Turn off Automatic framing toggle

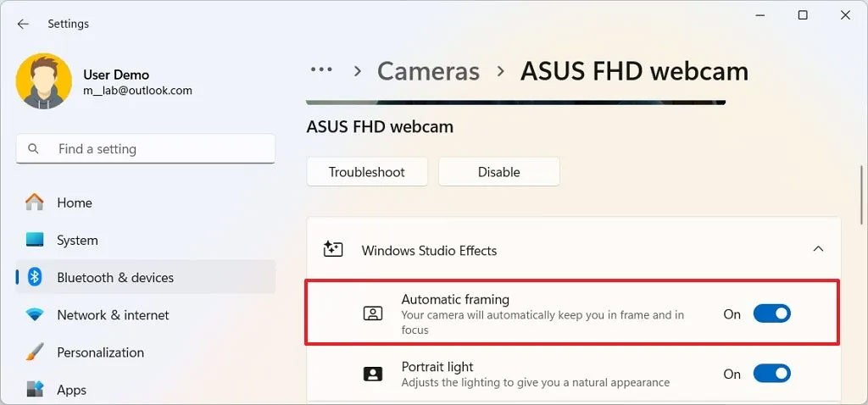(x=771, y=314)
